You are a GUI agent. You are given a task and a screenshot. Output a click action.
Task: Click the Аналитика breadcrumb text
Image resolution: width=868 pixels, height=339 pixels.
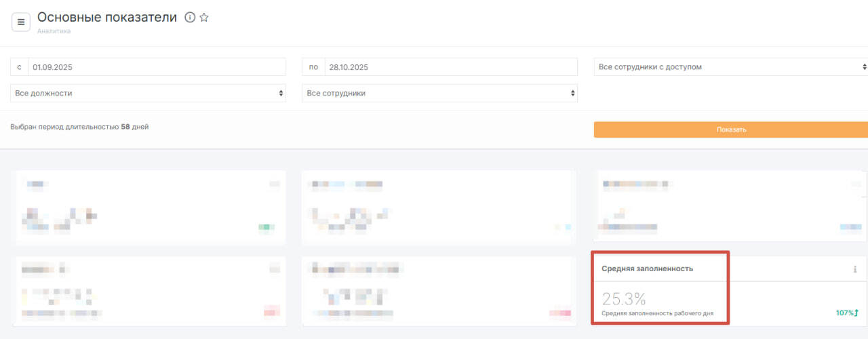[x=54, y=31]
